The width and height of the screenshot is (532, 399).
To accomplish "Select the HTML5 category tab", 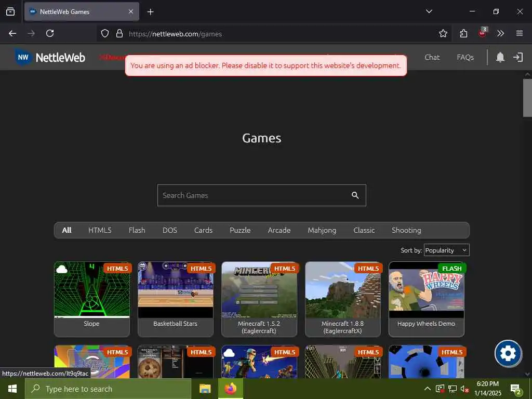I will pyautogui.click(x=100, y=230).
